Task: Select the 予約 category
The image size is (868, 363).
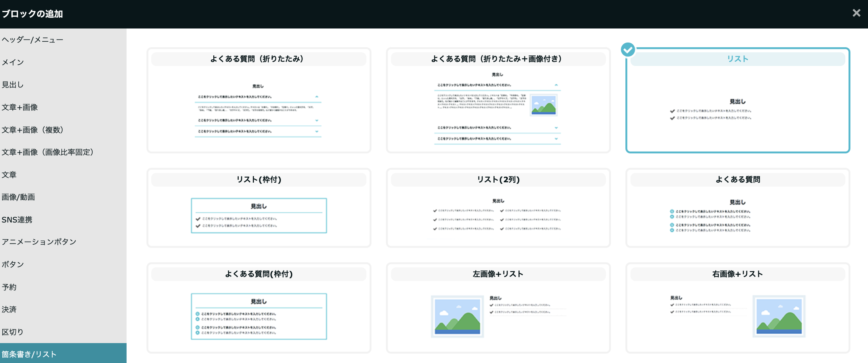Action: click(x=63, y=287)
